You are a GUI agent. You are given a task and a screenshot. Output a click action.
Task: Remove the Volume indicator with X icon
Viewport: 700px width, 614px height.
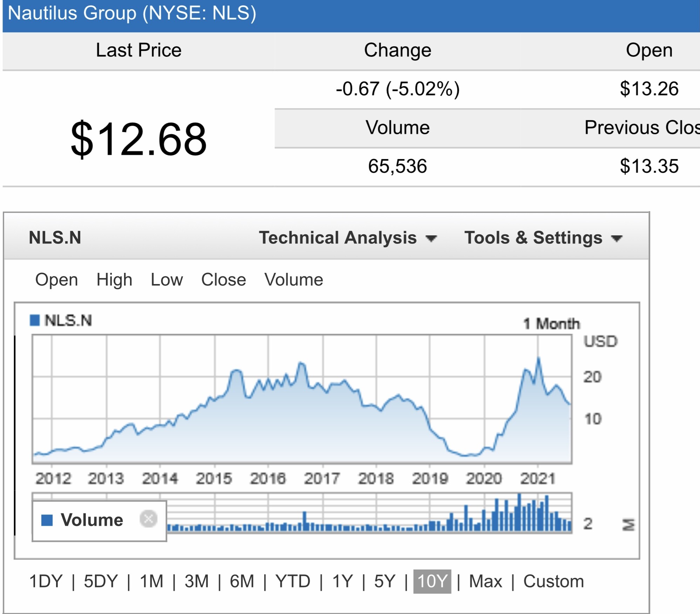(x=148, y=519)
